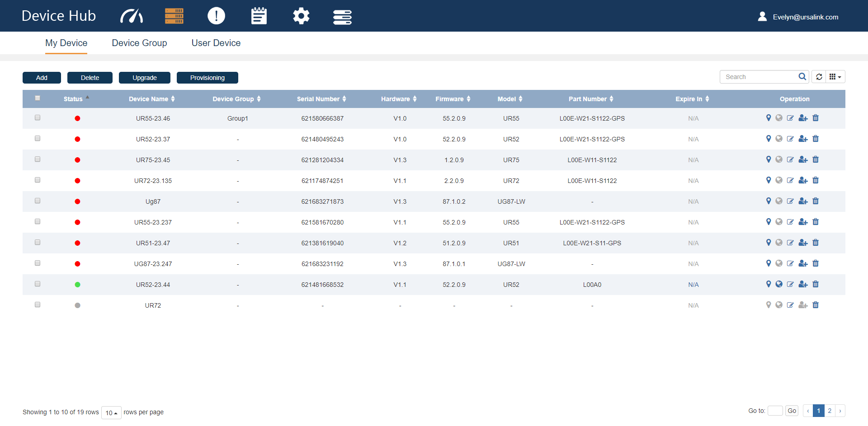Open the rows per page dropdown

[111, 412]
